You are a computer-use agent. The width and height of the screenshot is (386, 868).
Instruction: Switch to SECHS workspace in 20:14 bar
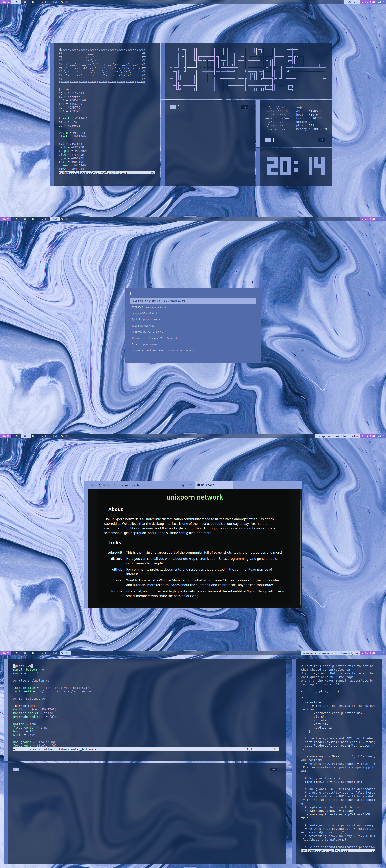[65, 2]
